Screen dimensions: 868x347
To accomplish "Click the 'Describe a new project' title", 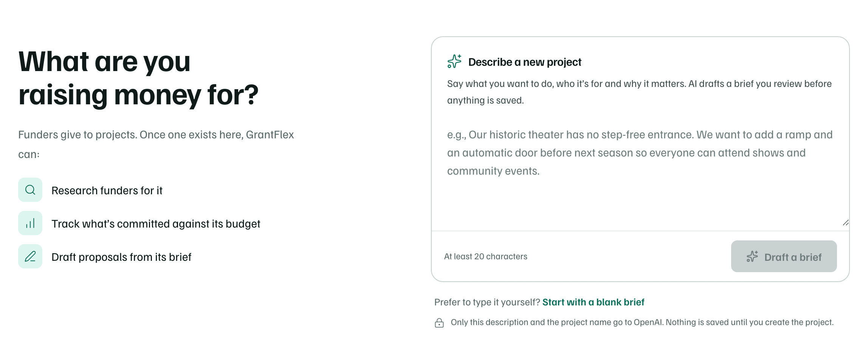I will pyautogui.click(x=525, y=62).
